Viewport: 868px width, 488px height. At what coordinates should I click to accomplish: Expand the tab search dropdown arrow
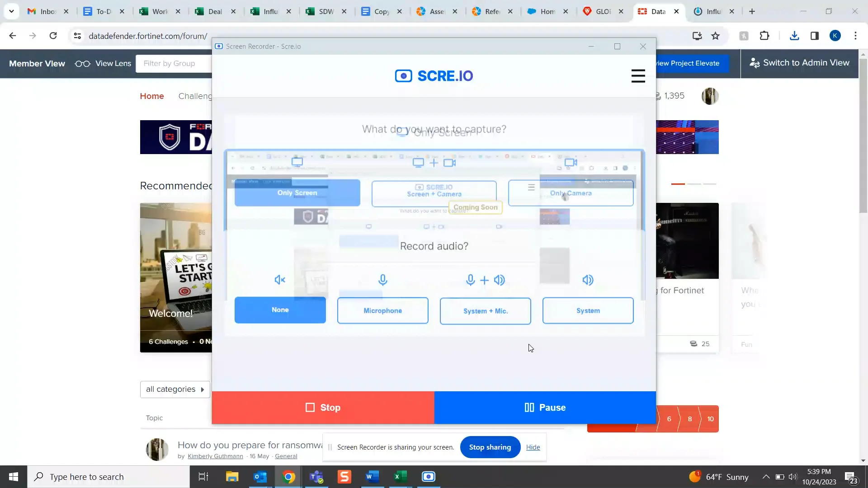coord(11,11)
